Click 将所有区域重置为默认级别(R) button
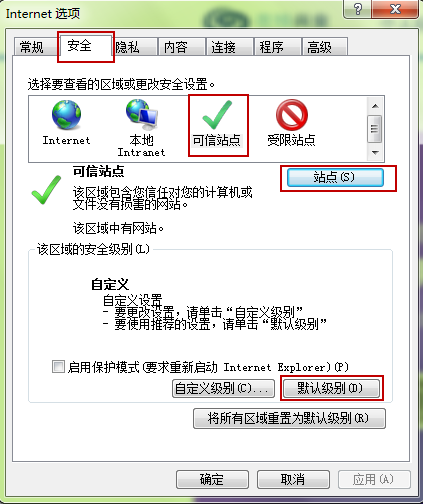The width and height of the screenshot is (423, 504). 289,418
